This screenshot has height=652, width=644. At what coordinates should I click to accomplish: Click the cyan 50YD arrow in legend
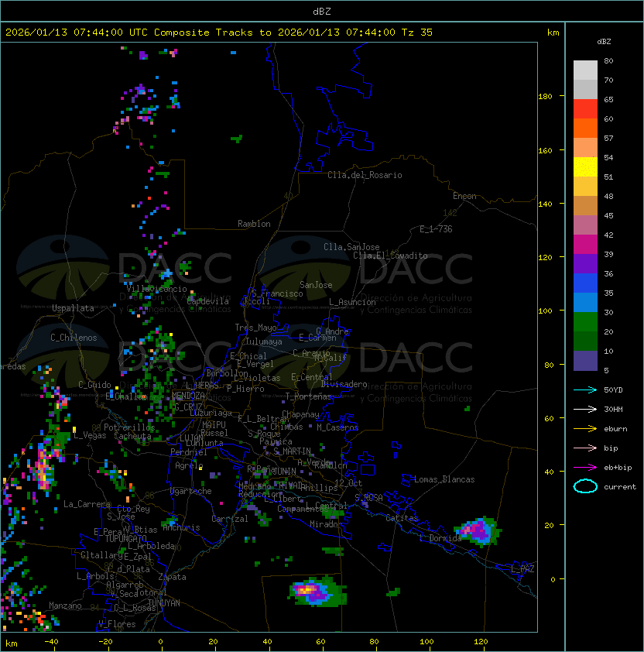(585, 389)
